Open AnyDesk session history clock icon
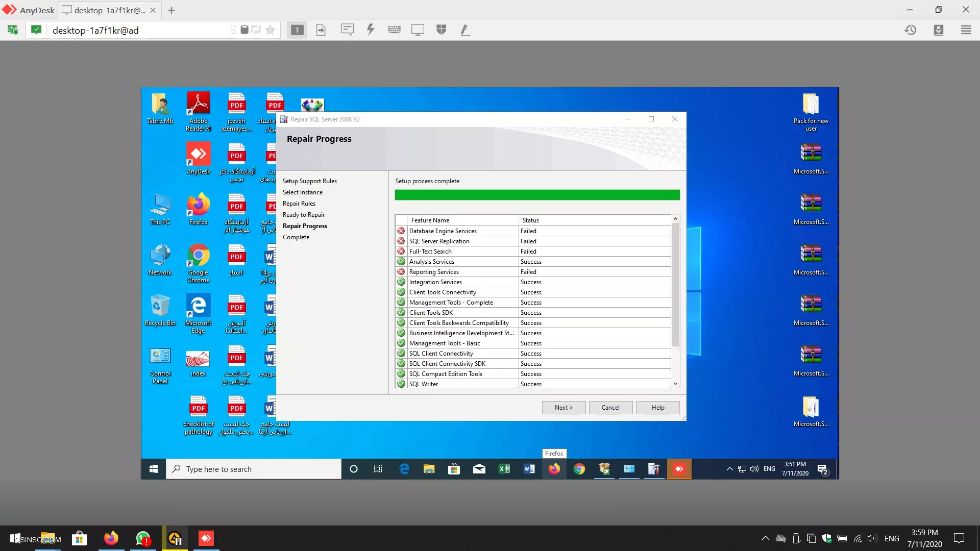980x551 pixels. [911, 30]
